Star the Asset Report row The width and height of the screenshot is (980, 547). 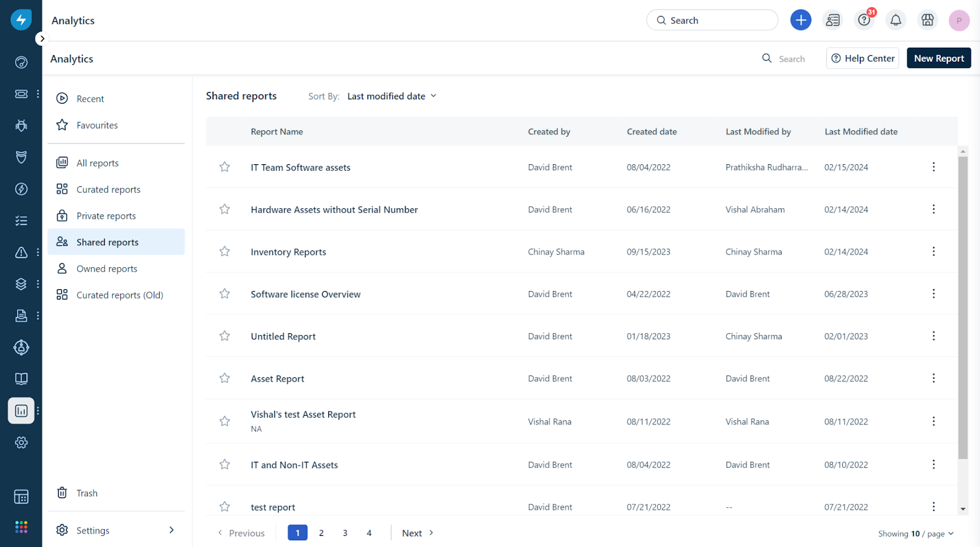tap(225, 379)
